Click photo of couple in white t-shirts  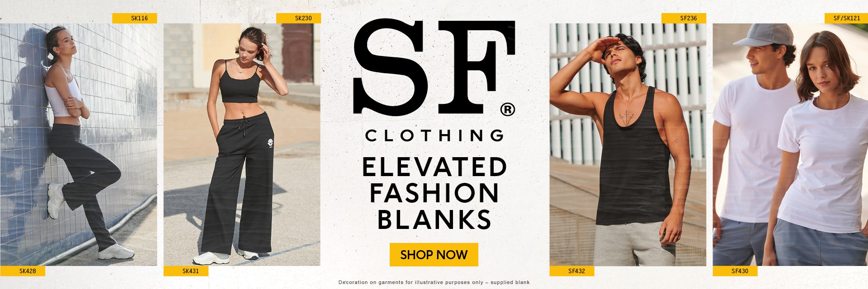click(x=790, y=144)
